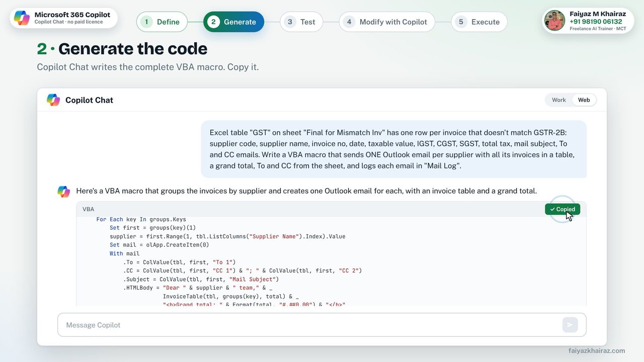644x362 pixels.
Task: Click Faiyaz M Khairaz profile photo
Action: click(x=555, y=21)
